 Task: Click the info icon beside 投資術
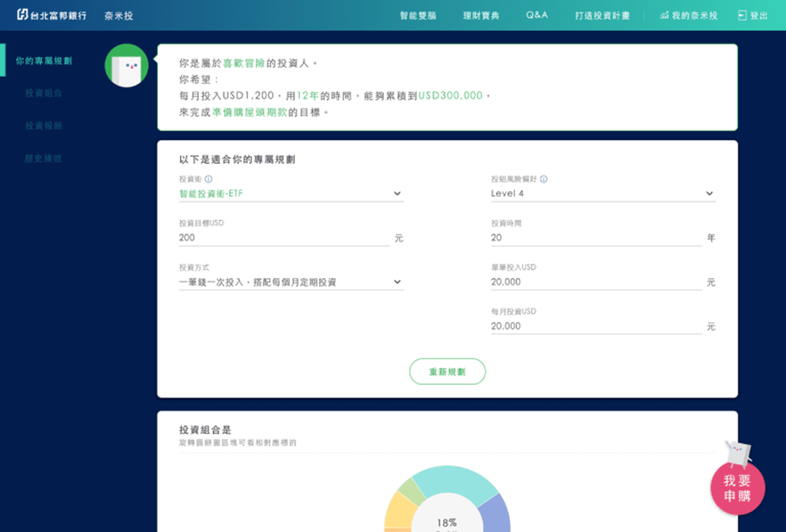coord(209,179)
